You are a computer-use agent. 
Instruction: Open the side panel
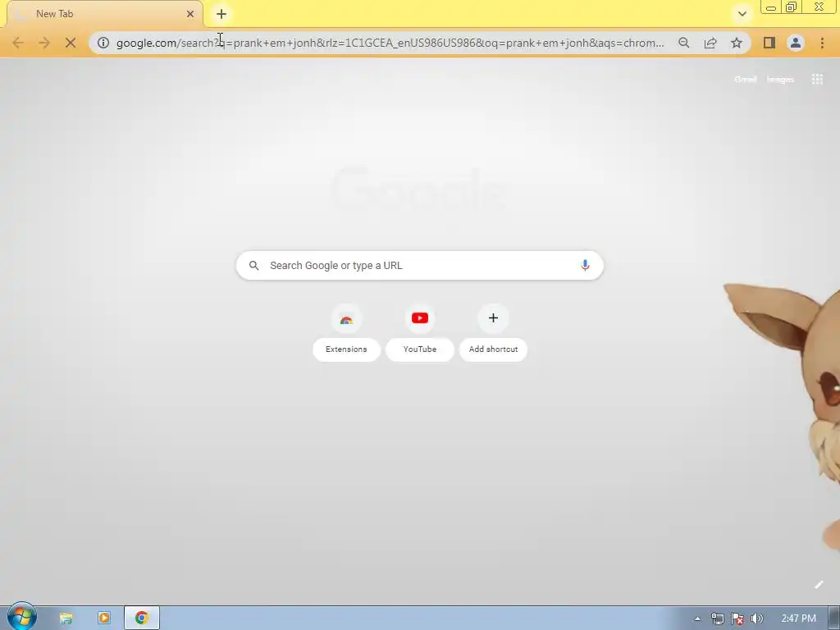click(x=769, y=43)
